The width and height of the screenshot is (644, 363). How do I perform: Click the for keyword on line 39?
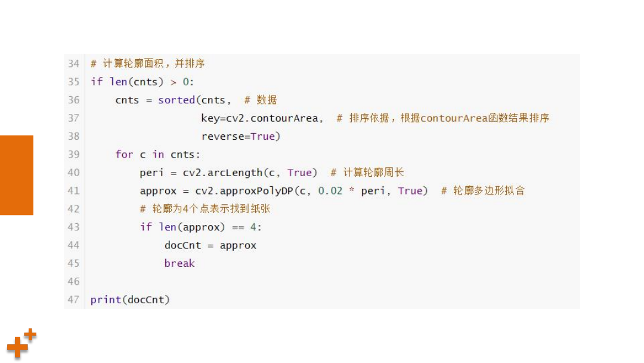pyautogui.click(x=124, y=155)
